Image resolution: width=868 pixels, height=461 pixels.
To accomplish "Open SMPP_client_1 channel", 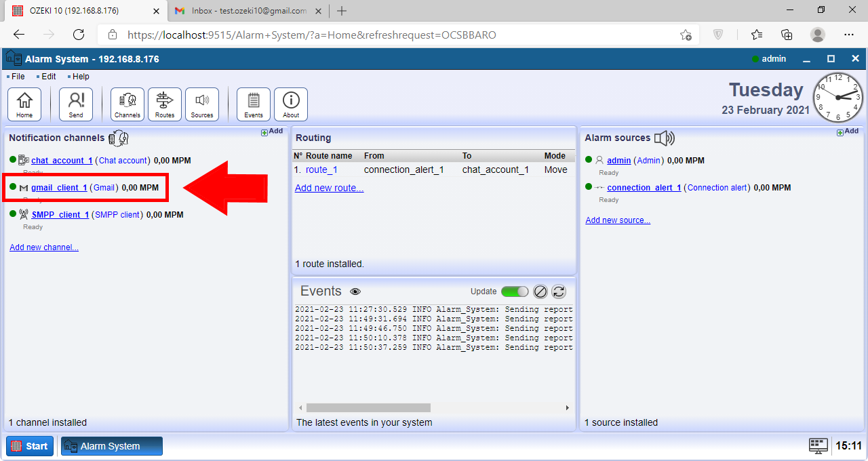I will pyautogui.click(x=60, y=215).
